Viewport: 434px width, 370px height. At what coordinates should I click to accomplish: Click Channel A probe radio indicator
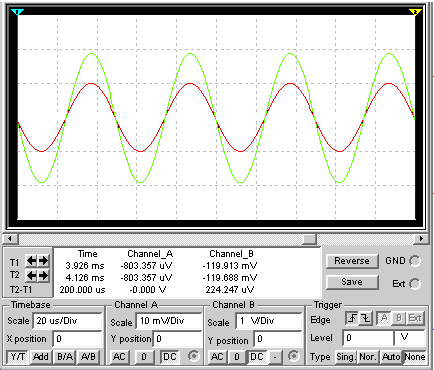pyautogui.click(x=194, y=356)
